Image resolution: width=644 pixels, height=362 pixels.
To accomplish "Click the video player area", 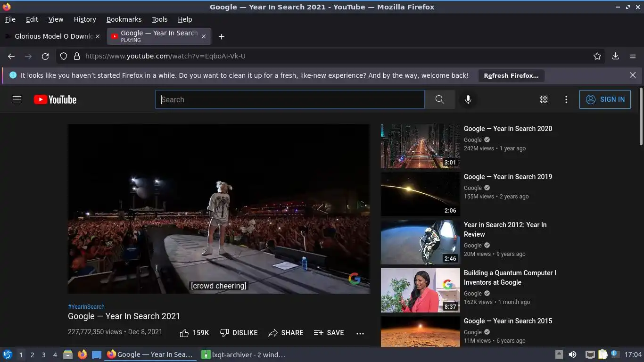I will 219,209.
